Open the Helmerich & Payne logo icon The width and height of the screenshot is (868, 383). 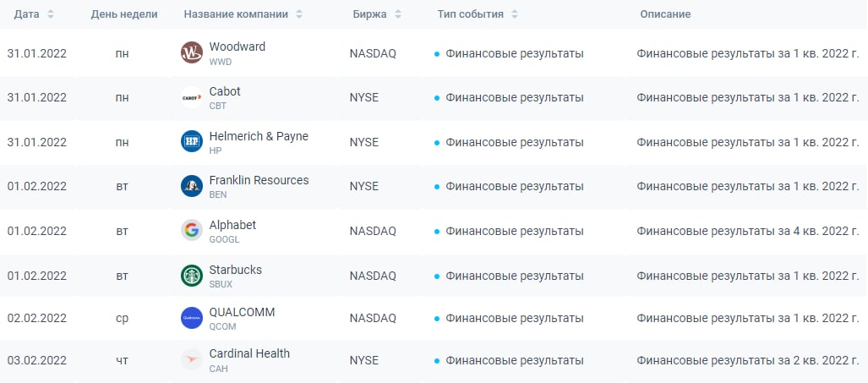tap(192, 141)
